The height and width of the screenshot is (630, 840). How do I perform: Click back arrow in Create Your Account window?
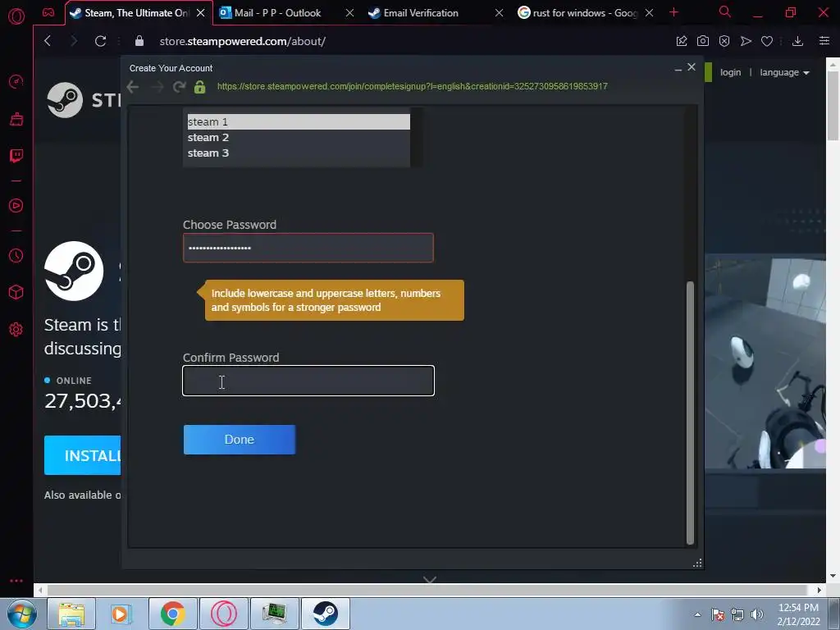(x=133, y=87)
